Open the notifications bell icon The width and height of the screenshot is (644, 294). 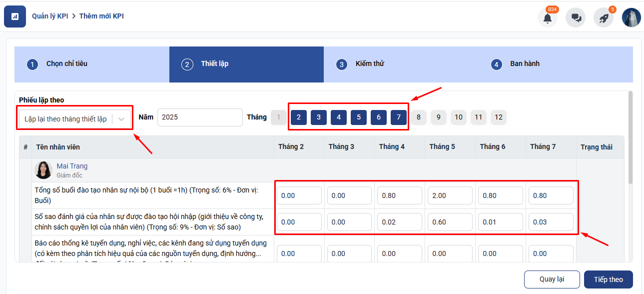tap(548, 17)
